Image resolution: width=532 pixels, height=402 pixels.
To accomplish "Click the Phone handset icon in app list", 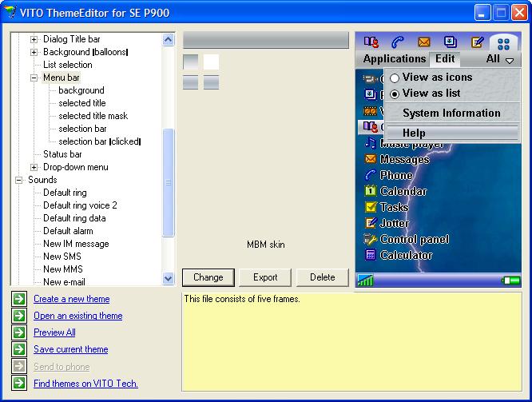I will pyautogui.click(x=370, y=175).
